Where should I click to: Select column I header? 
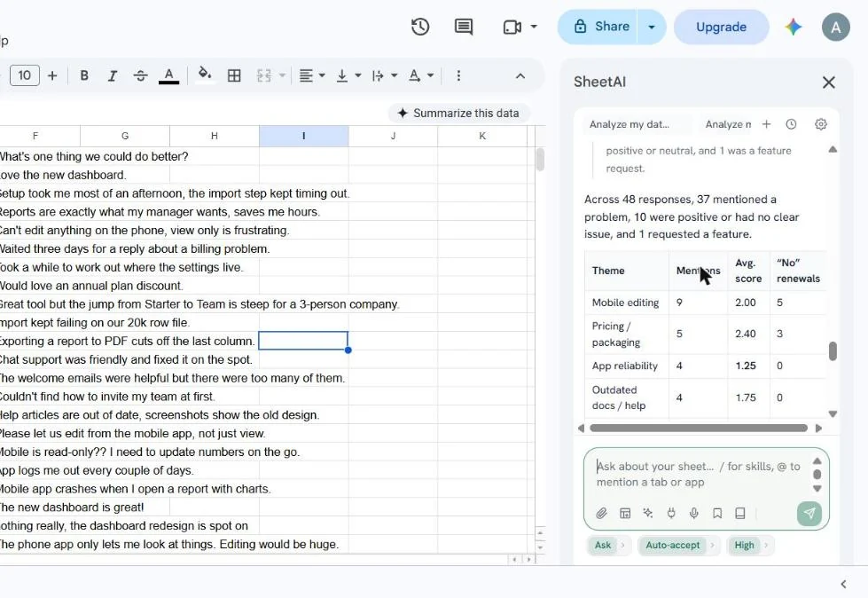coord(304,136)
